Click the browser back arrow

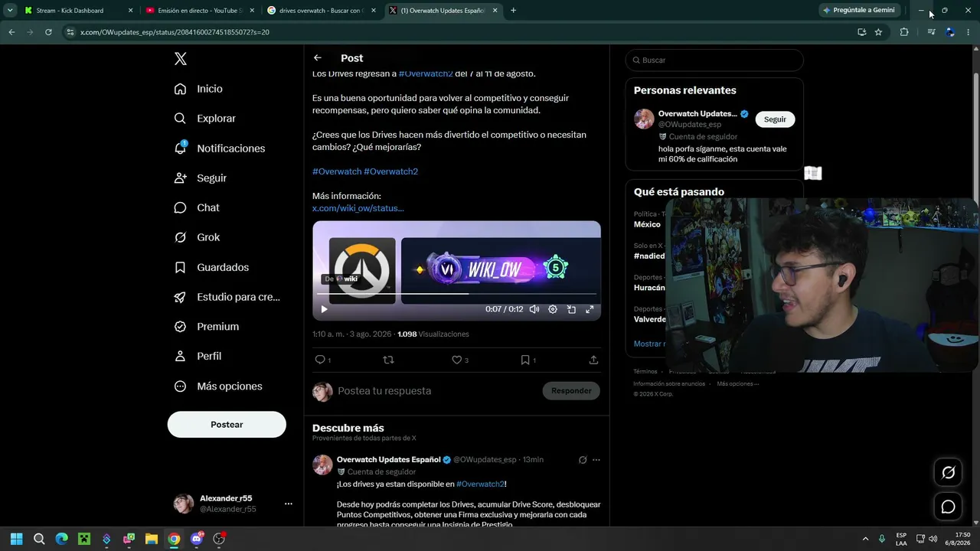click(x=11, y=32)
